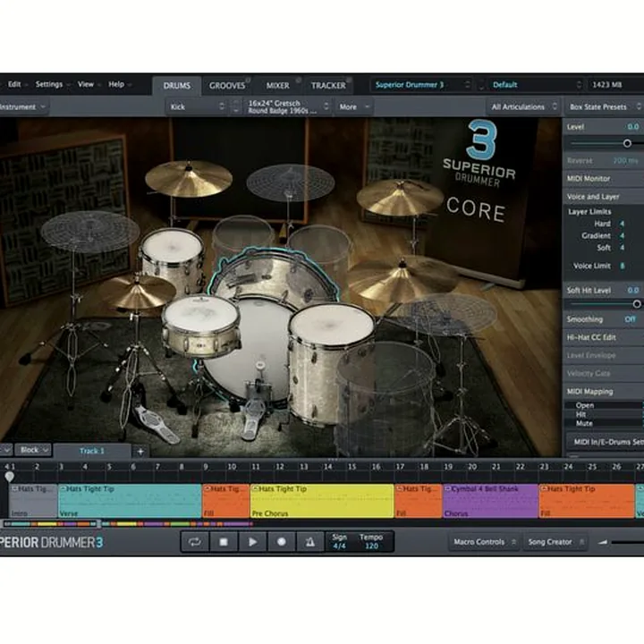
Task: Toggle the MIXER tab power indicator
Action: click(x=299, y=80)
